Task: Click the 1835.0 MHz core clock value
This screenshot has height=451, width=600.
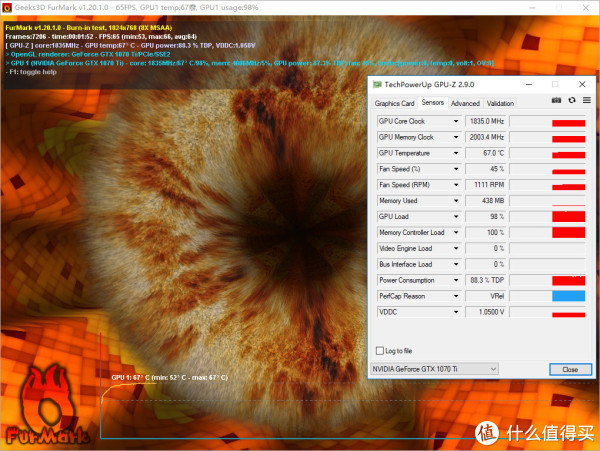Action: pyautogui.click(x=486, y=121)
